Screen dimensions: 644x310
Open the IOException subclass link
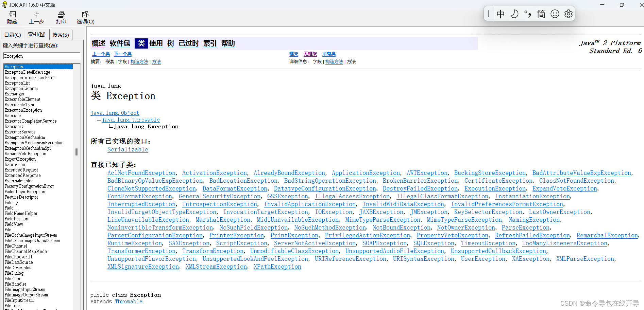(x=334, y=212)
